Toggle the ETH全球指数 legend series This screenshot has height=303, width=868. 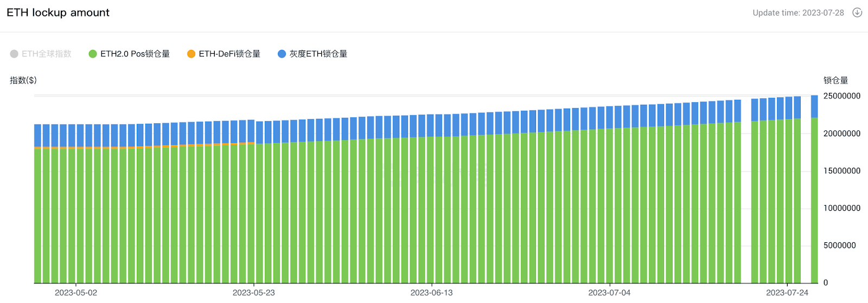[41, 54]
